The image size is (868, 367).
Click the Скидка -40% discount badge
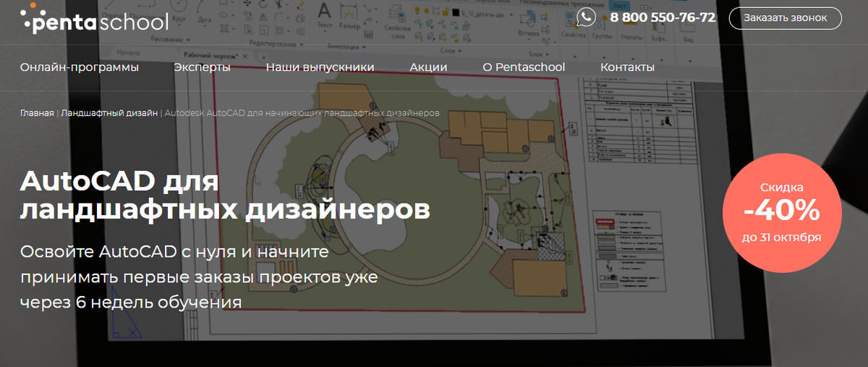click(782, 212)
